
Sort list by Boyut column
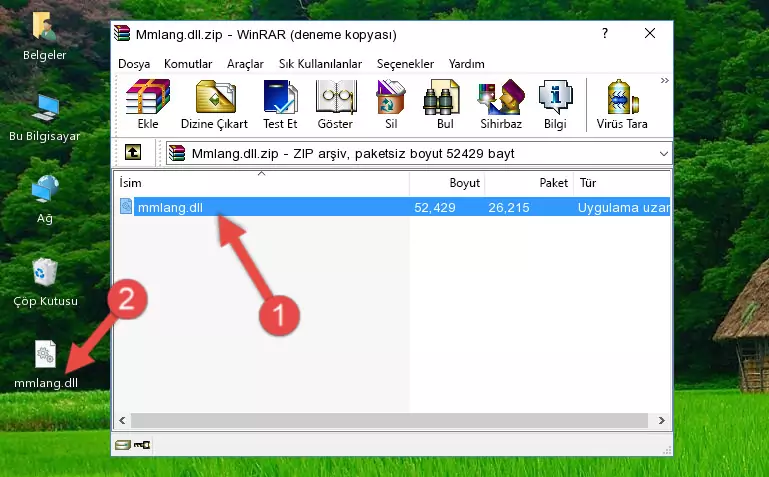(447, 183)
